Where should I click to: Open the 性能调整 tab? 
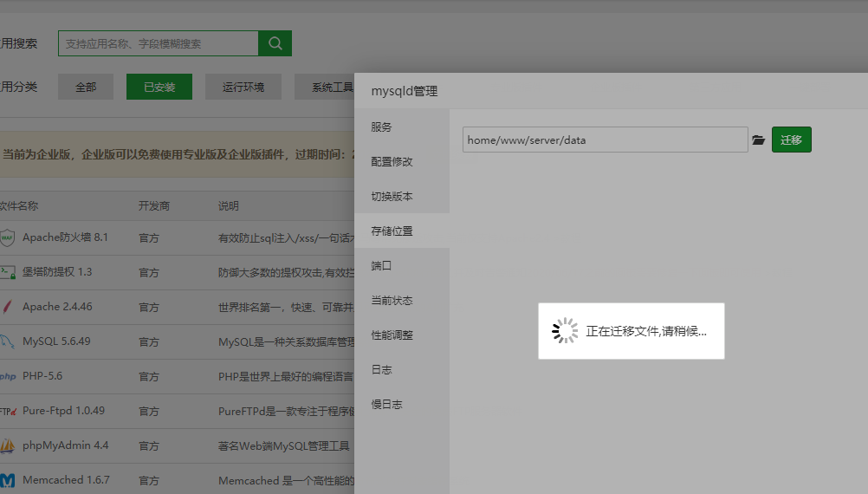click(402, 335)
